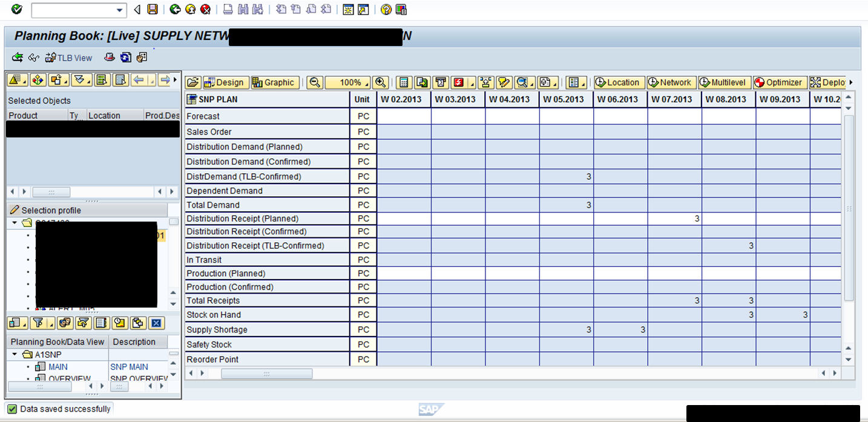Click the Reorder Point row label

click(x=267, y=359)
